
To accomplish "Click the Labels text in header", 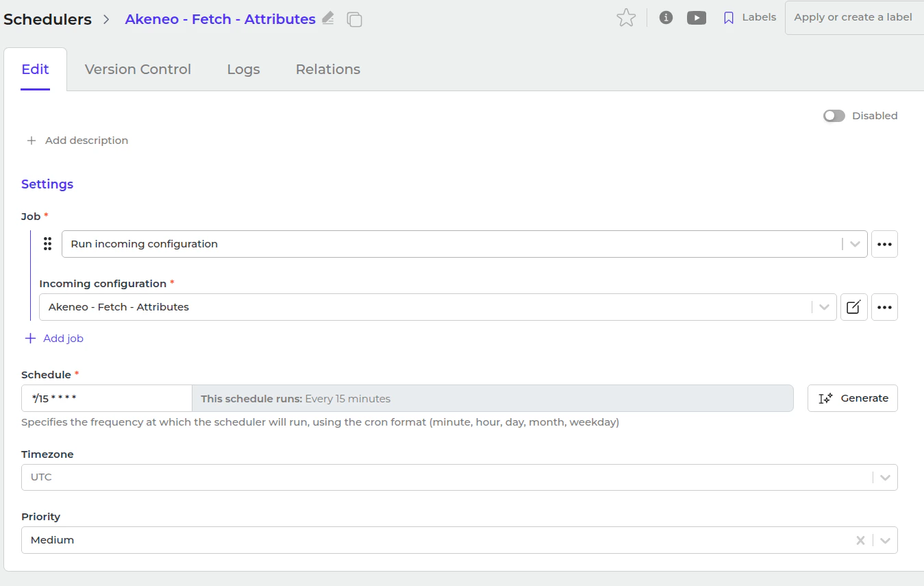I will [759, 17].
